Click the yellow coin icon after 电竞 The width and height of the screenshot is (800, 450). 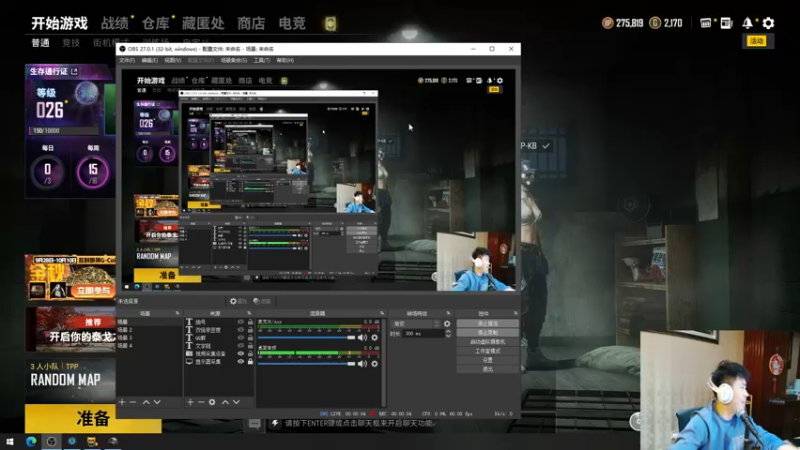[x=330, y=23]
